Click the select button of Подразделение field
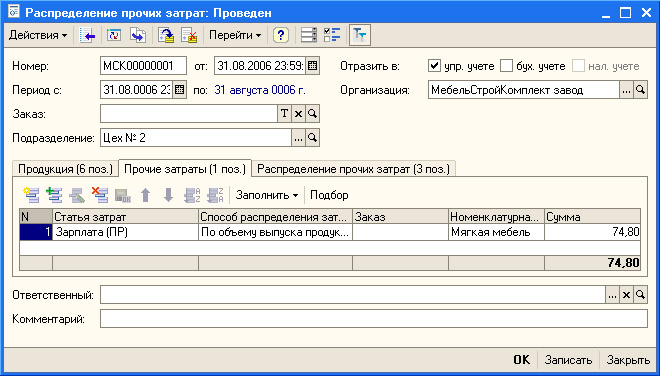Screen dimensions: 660x376 [x=298, y=138]
